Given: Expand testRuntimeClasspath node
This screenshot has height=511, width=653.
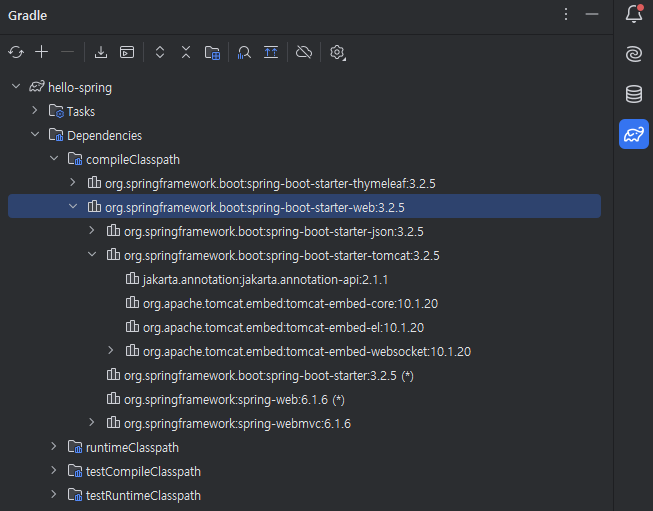Looking at the screenshot, I should click(54, 494).
